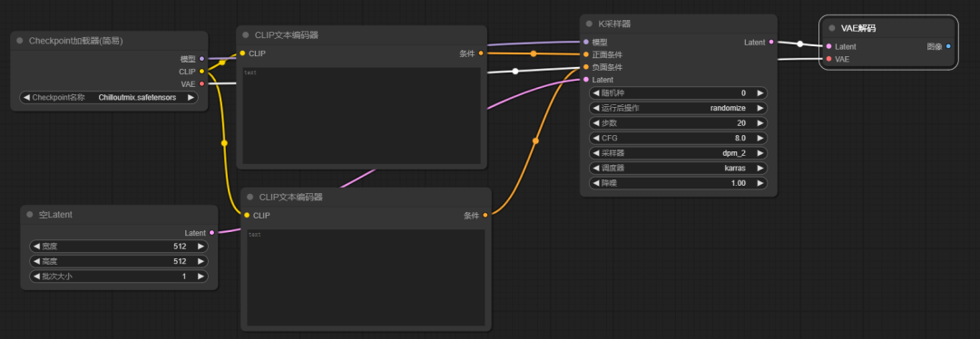Select next Checkpoint名称 with the right arrow
Viewport: 980px width, 339px height.
point(191,97)
